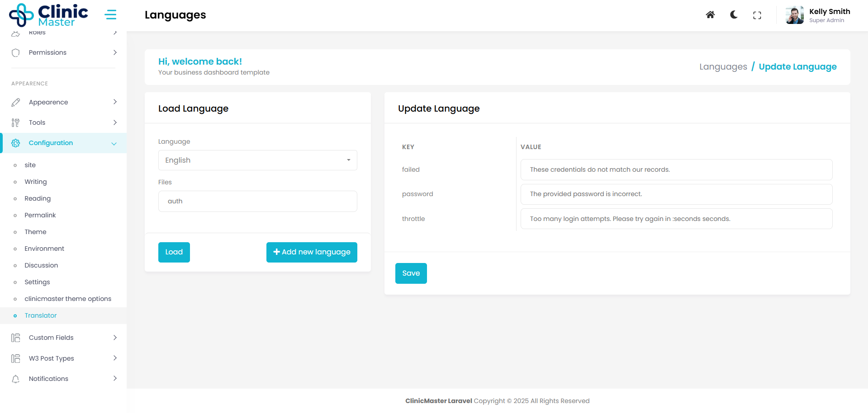Click the Appearence pencil icon
The image size is (868, 413).
16,102
